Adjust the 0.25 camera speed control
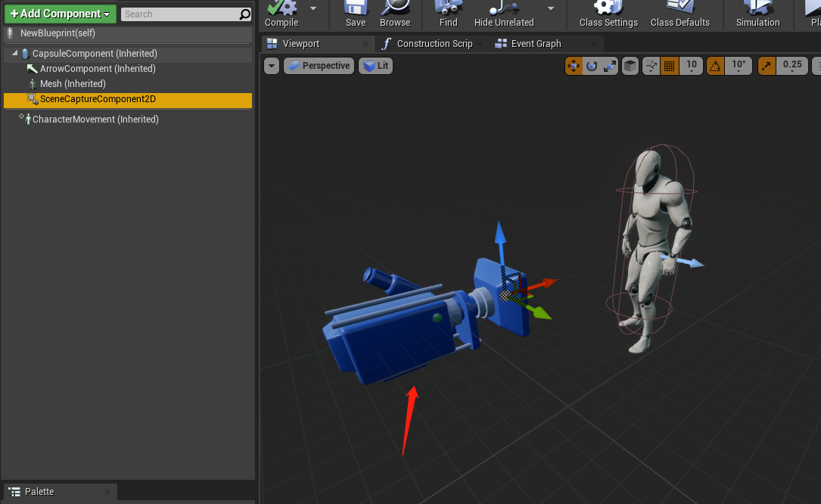Viewport: 821px width, 504px height. point(792,66)
